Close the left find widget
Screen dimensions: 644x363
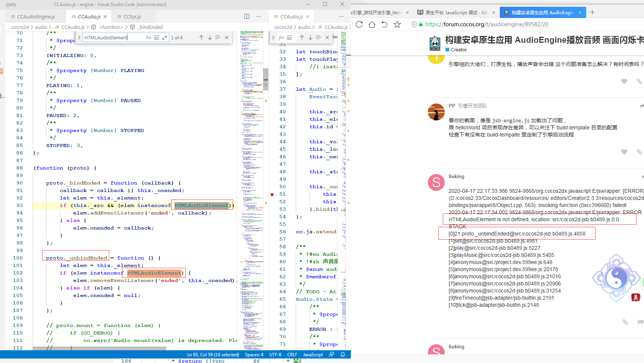[227, 37]
